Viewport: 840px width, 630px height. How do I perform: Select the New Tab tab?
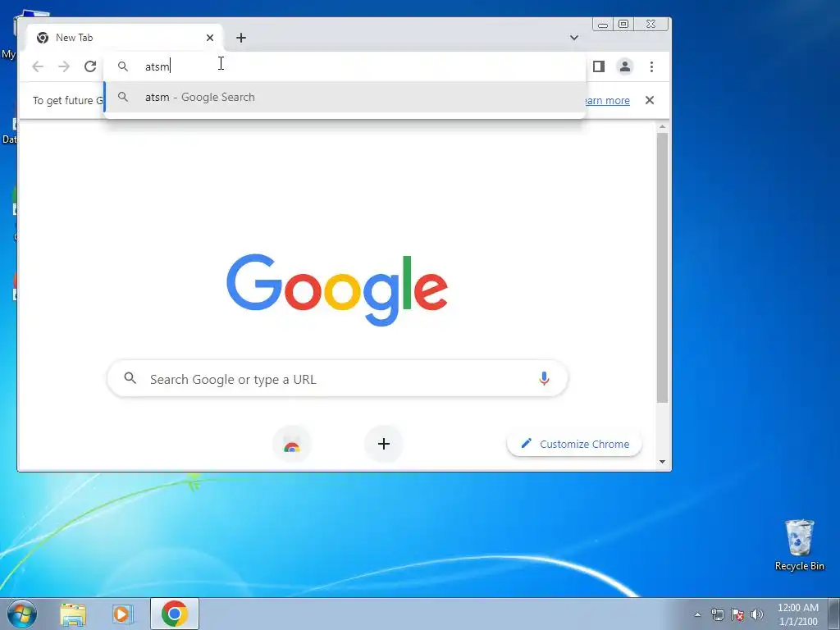[x=125, y=38]
